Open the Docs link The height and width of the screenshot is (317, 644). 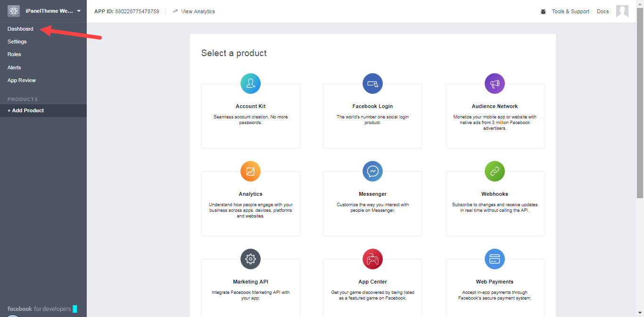point(603,11)
